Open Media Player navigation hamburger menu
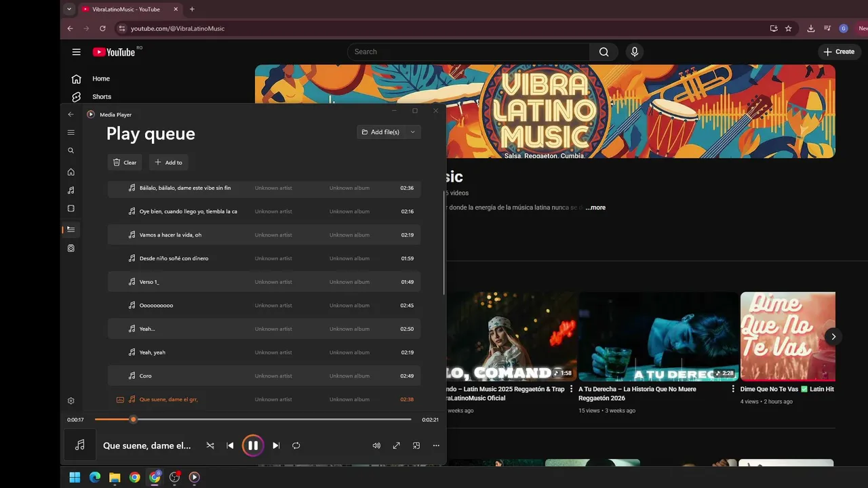The height and width of the screenshot is (488, 868). 71,133
